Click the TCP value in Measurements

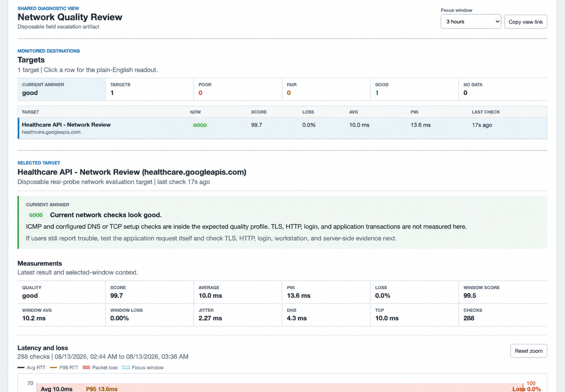coord(387,318)
